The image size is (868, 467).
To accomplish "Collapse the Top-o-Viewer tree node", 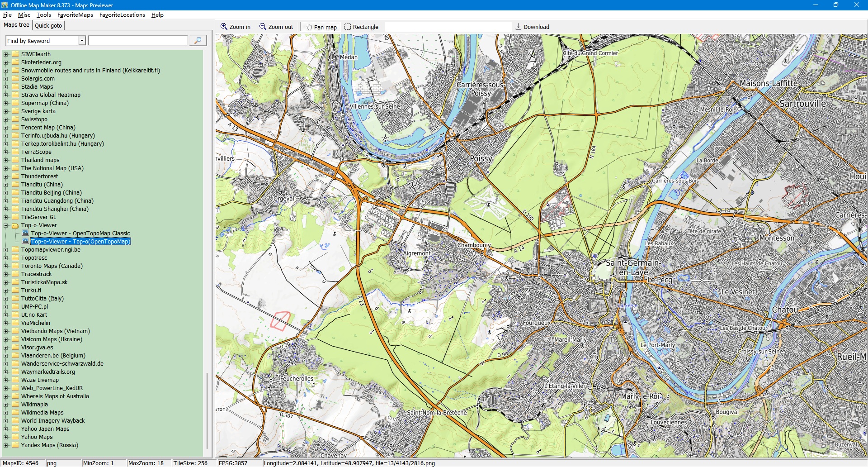I will pyautogui.click(x=6, y=225).
